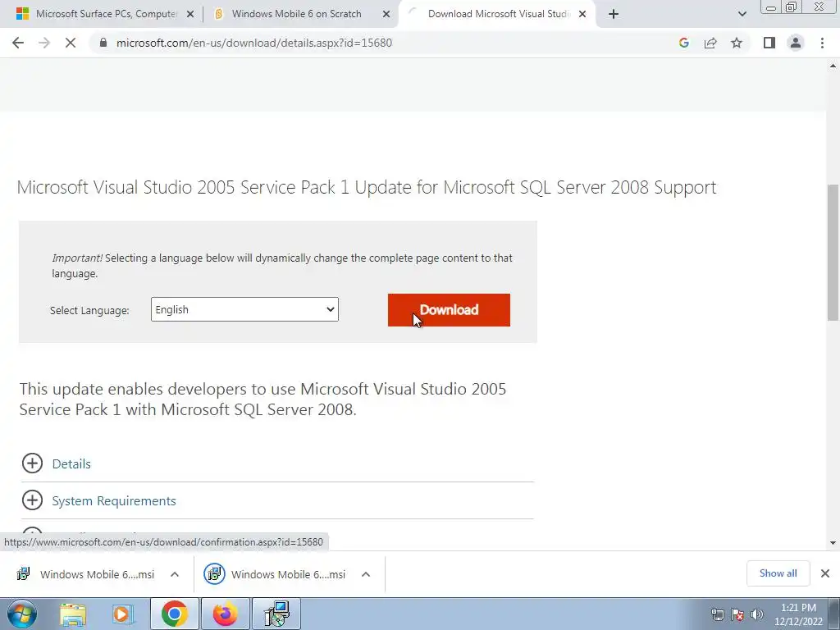The width and height of the screenshot is (840, 630).
Task: Click the padlock site info icon
Action: 103,43
